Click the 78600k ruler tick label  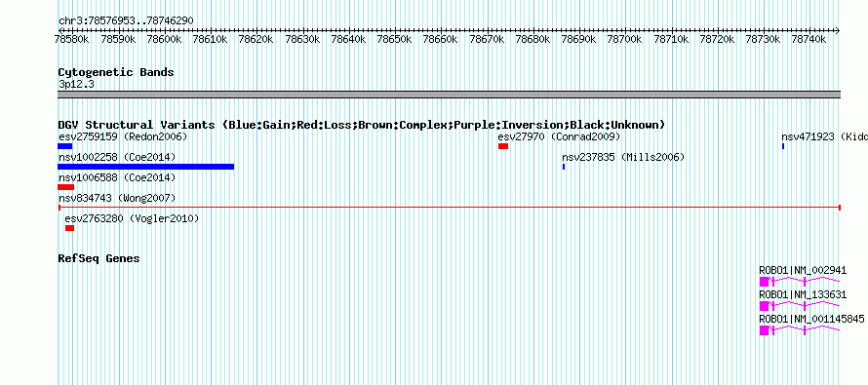pyautogui.click(x=164, y=39)
